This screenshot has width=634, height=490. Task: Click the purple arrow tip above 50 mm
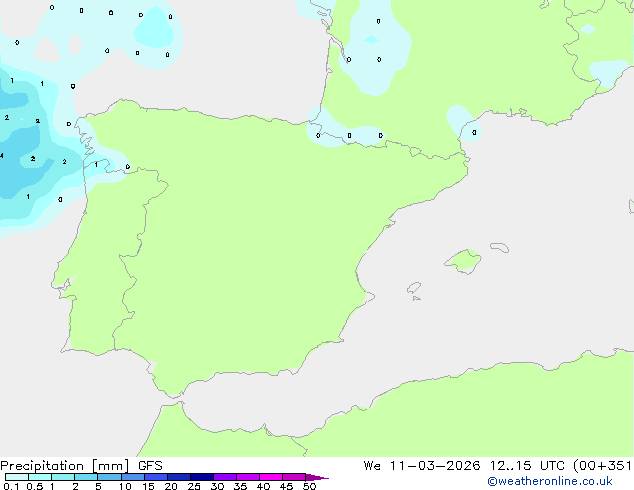317,477
